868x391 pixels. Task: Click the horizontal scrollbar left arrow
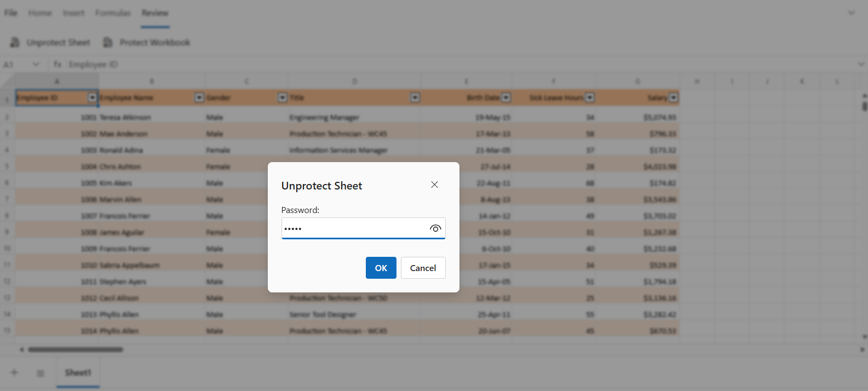tap(22, 349)
